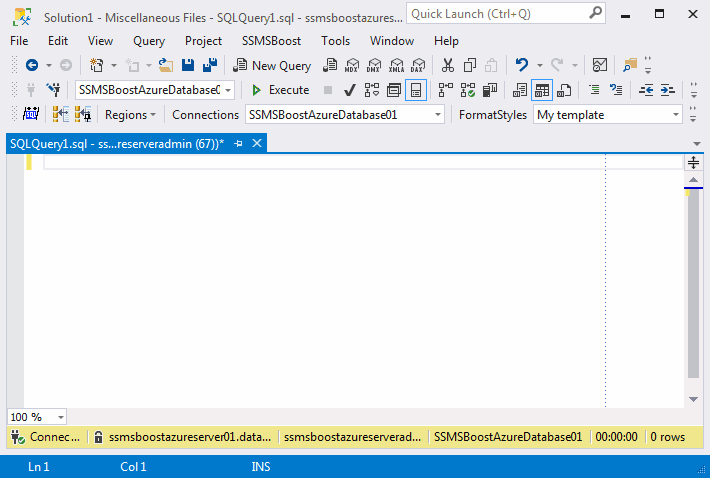Open a Database Engine Query
The image size is (710, 478).
tap(330, 65)
